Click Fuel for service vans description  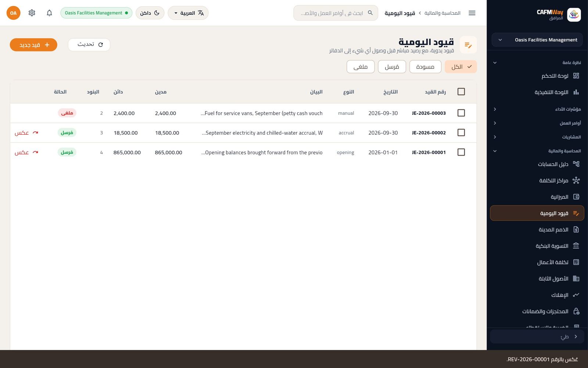tap(262, 113)
